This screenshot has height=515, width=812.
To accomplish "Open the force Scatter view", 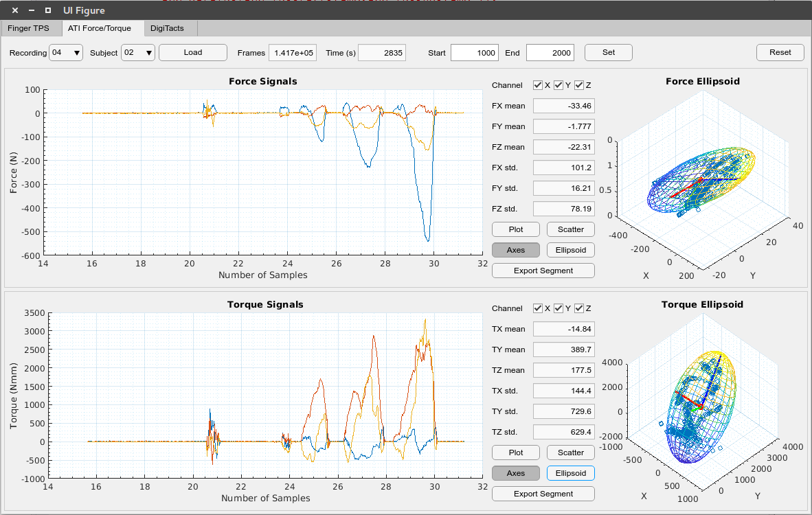I will coord(570,229).
